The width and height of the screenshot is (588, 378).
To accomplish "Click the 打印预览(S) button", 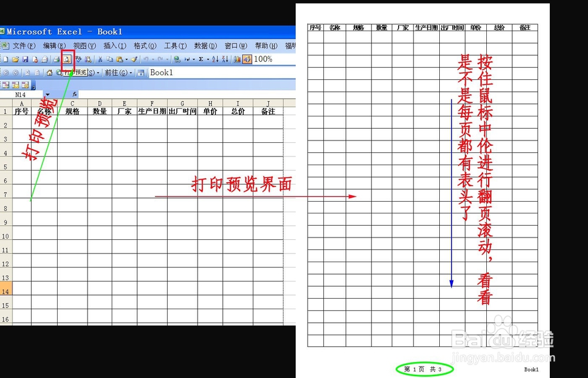I will 73,72.
